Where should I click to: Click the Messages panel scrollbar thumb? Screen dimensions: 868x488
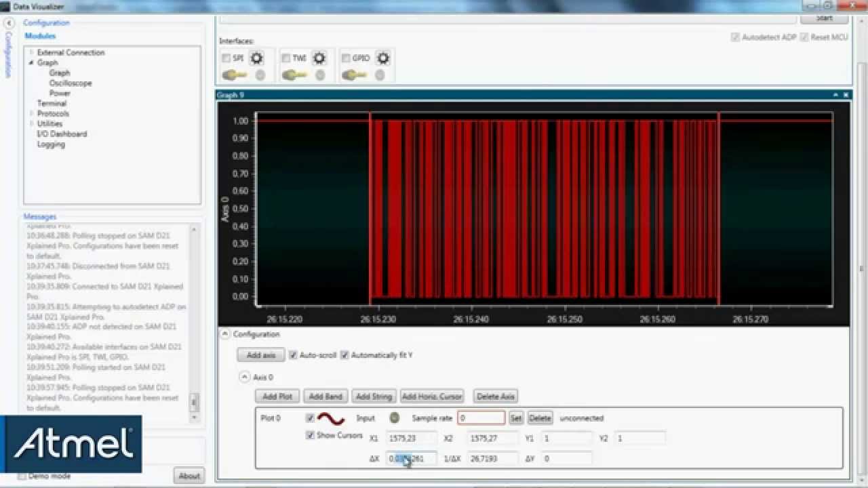(194, 403)
